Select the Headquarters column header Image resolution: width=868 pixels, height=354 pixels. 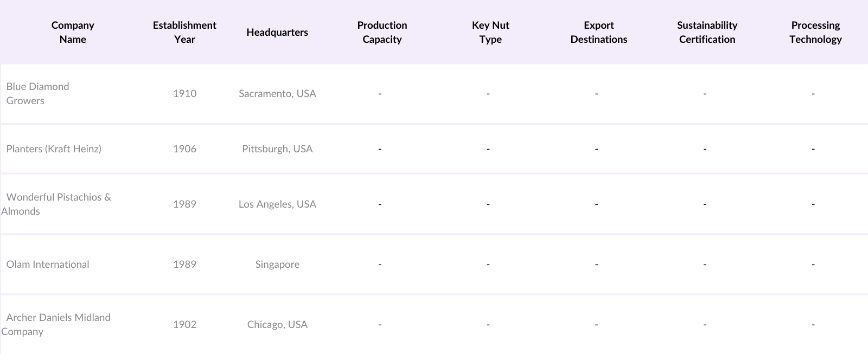tap(277, 32)
